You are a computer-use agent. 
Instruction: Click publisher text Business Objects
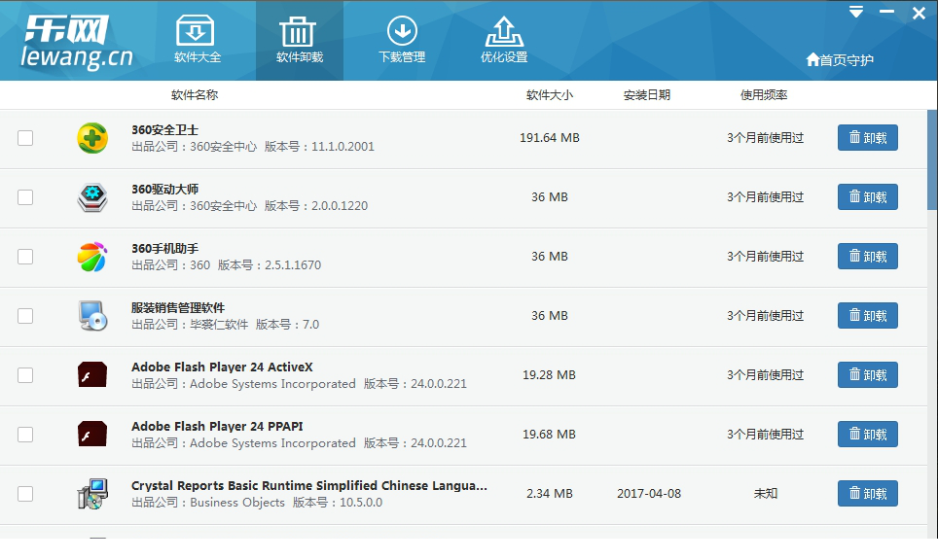coord(236,503)
